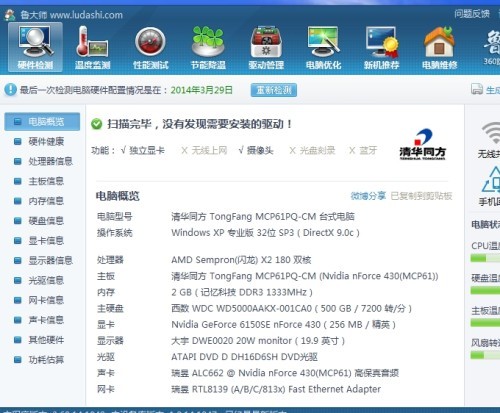Click the AMD Sempron X2 180 processor value
Viewport: 500px width, 413px height.
tap(241, 260)
